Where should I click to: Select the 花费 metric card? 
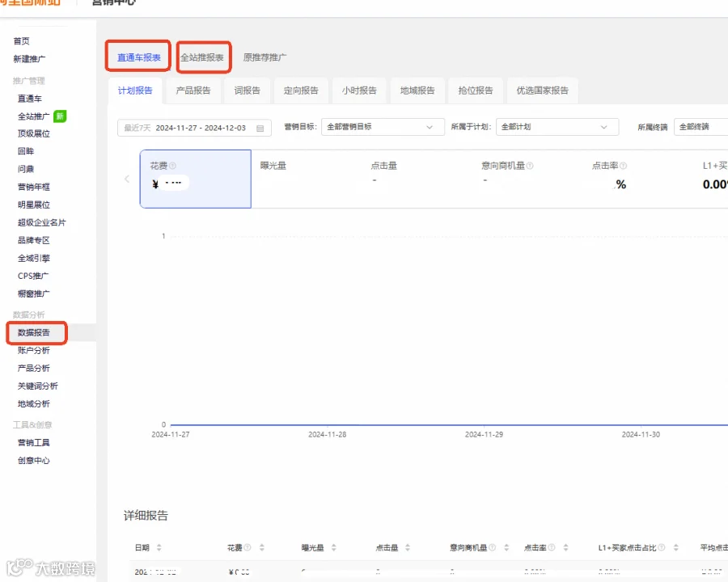click(196, 179)
